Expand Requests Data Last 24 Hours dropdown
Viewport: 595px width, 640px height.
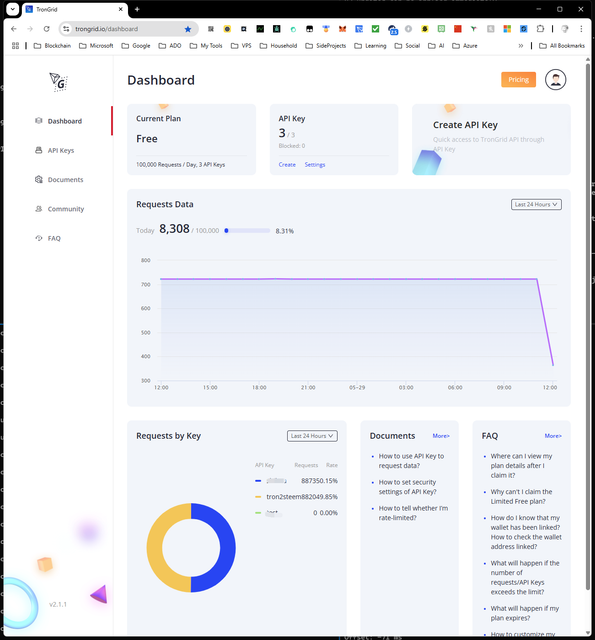click(536, 204)
